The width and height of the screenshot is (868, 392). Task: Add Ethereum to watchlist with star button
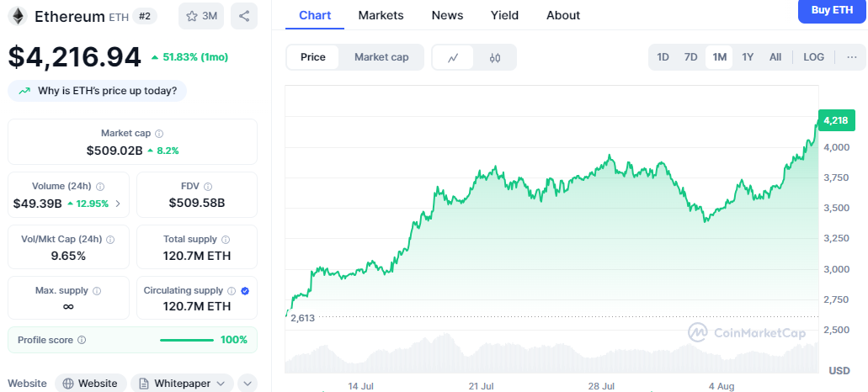[201, 16]
